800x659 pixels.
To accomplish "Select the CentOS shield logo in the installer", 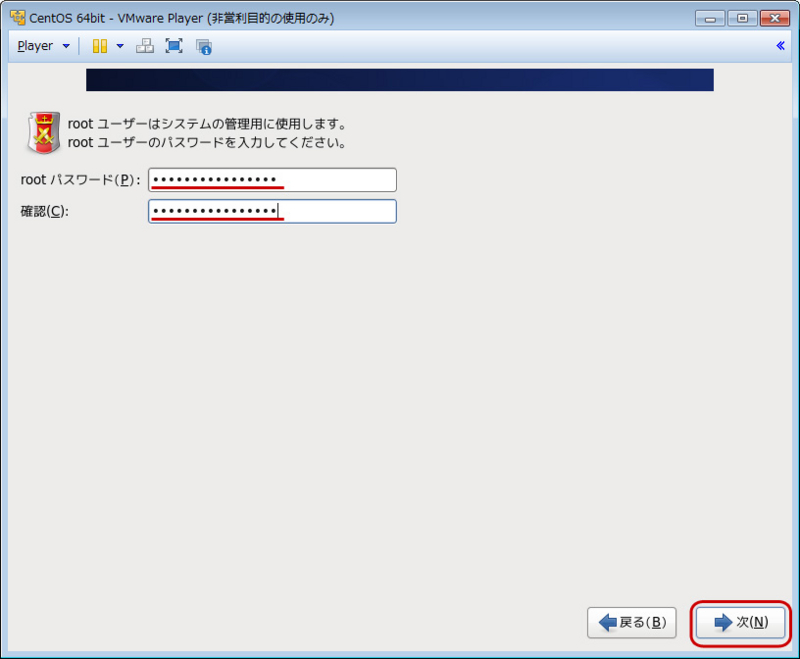I will [43, 130].
